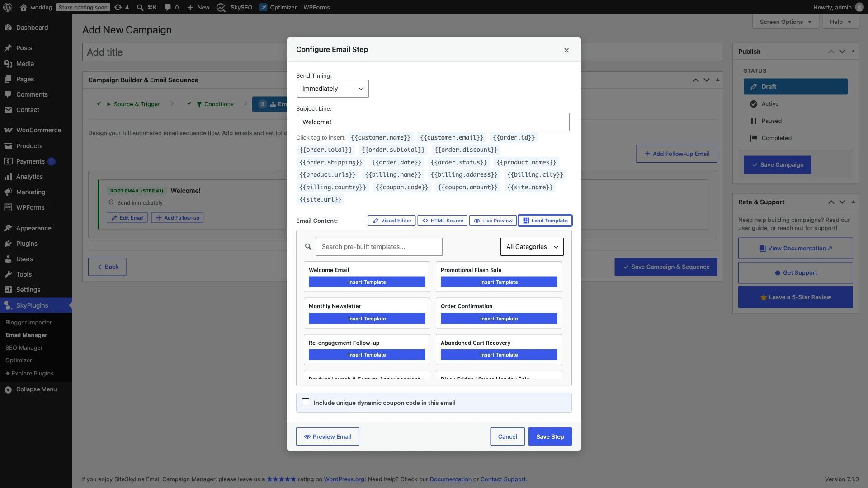868x488 pixels.
Task: Click the Search pre-built templates field
Action: (379, 247)
